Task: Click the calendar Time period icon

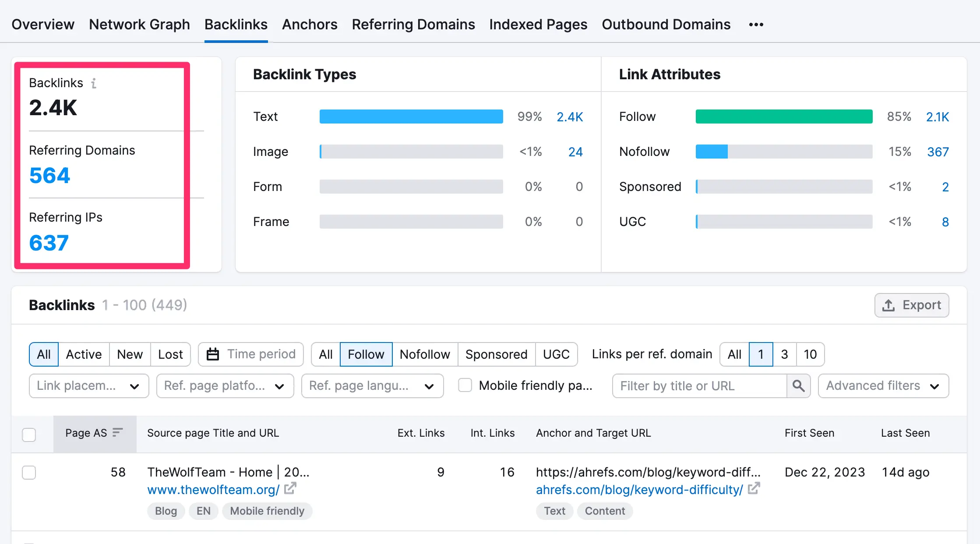Action: (x=213, y=354)
